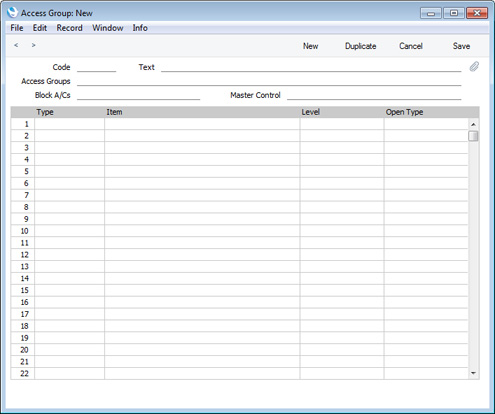The height and width of the screenshot is (414, 495).
Task: Click the New button
Action: pyautogui.click(x=310, y=46)
